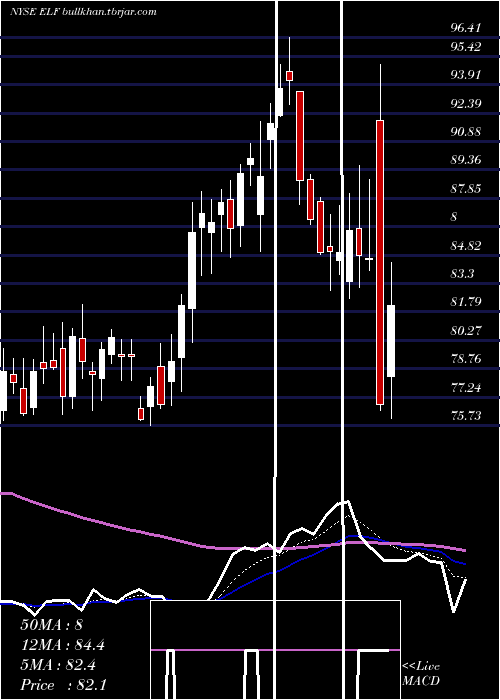500x700 pixels.
Task: Click the 95.42 price axis label
Action: coord(466,46)
